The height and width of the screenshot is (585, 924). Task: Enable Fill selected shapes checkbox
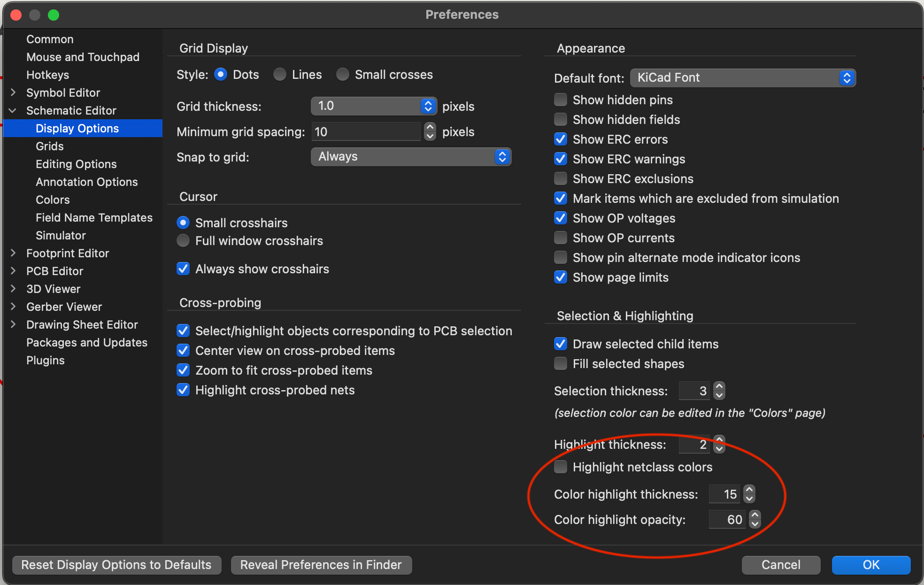tap(561, 363)
